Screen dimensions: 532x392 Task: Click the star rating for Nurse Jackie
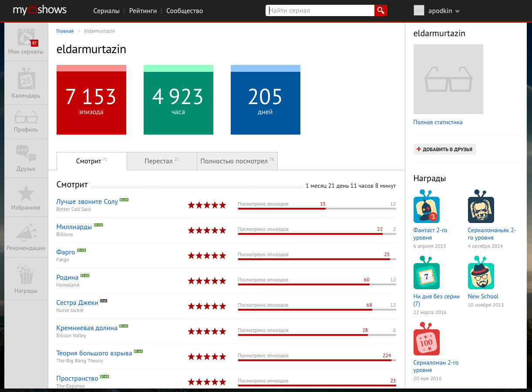tap(207, 306)
